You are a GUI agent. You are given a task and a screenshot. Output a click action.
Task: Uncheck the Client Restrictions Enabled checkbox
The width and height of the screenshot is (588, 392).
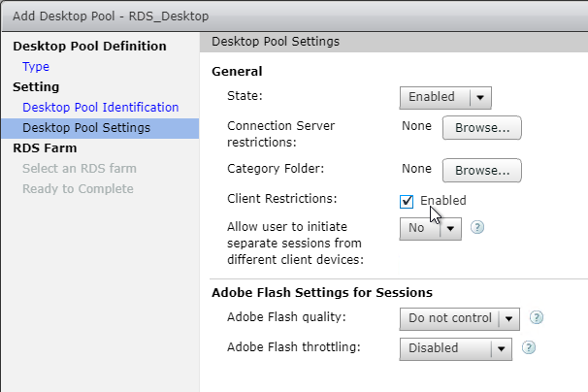tap(407, 202)
